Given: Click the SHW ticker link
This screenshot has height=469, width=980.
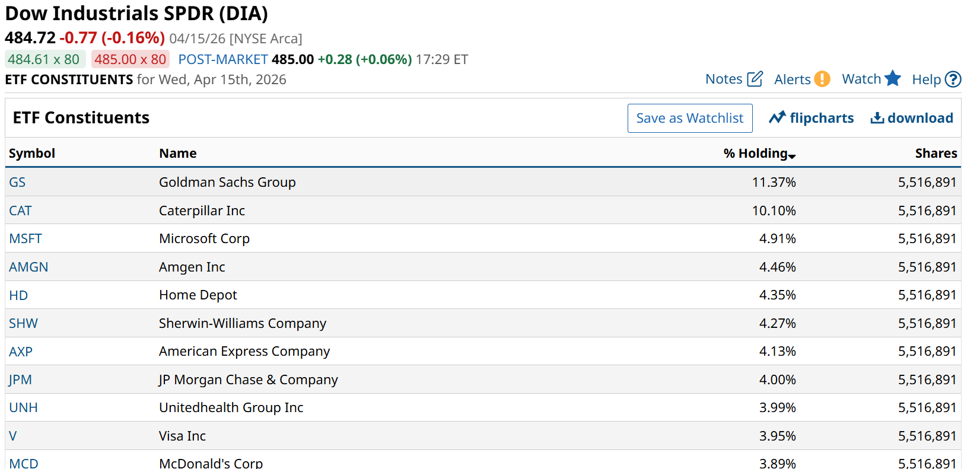Looking at the screenshot, I should click(23, 324).
